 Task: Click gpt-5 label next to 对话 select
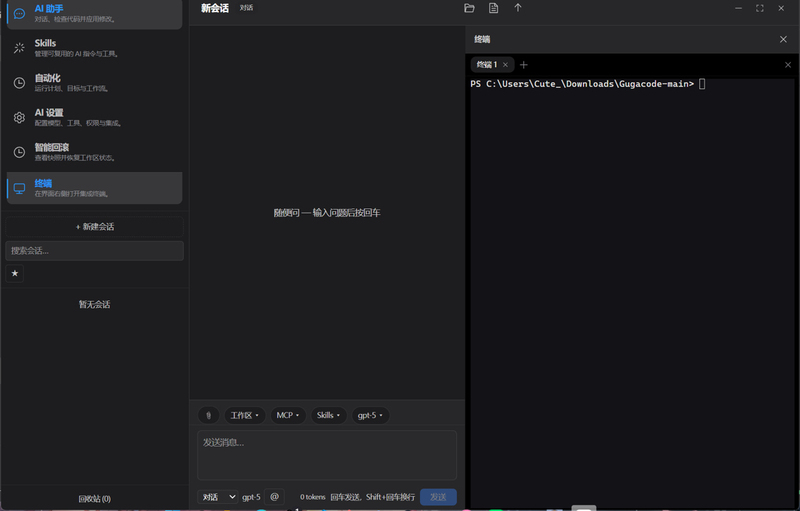tap(251, 497)
